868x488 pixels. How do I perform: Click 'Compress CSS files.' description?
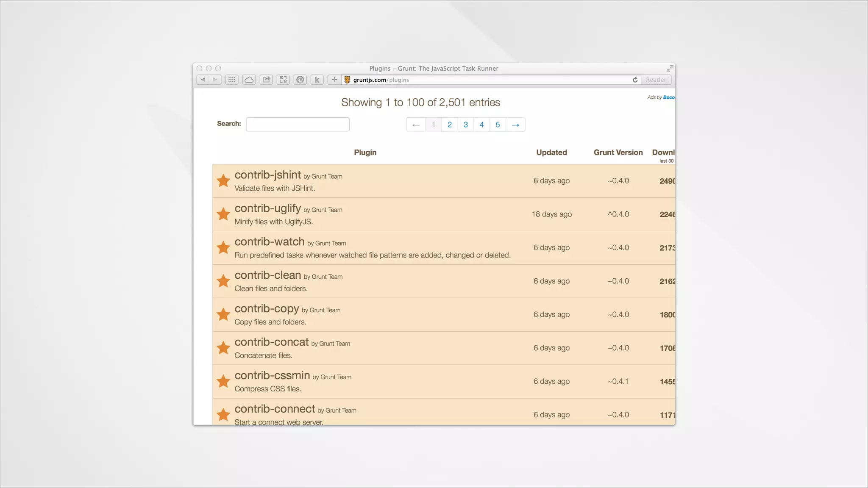268,389
